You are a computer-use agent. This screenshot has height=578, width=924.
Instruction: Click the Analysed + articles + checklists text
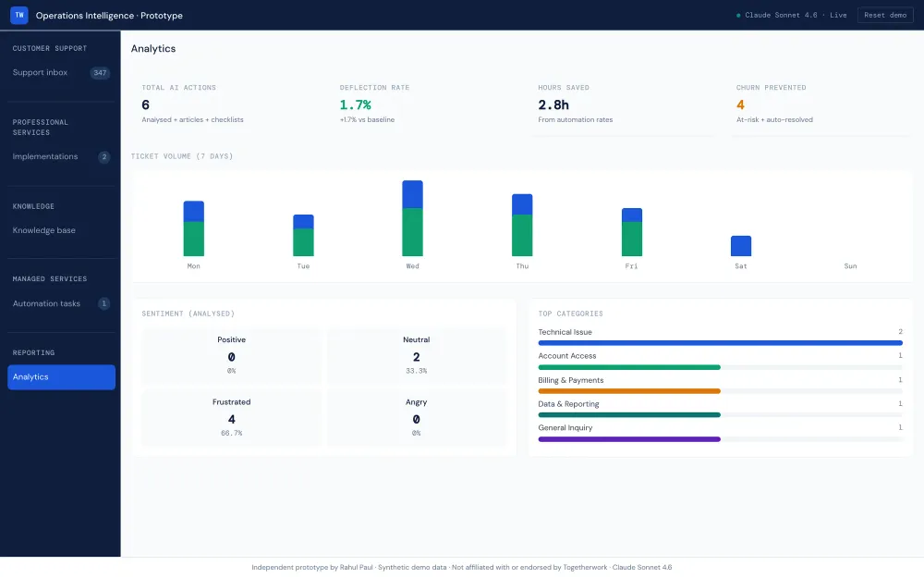click(192, 119)
